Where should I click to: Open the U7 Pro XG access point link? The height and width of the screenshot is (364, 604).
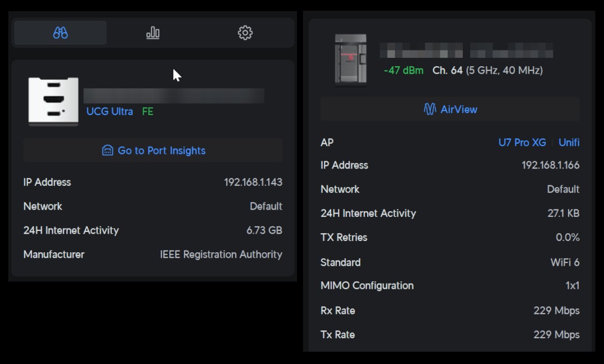[x=522, y=143]
